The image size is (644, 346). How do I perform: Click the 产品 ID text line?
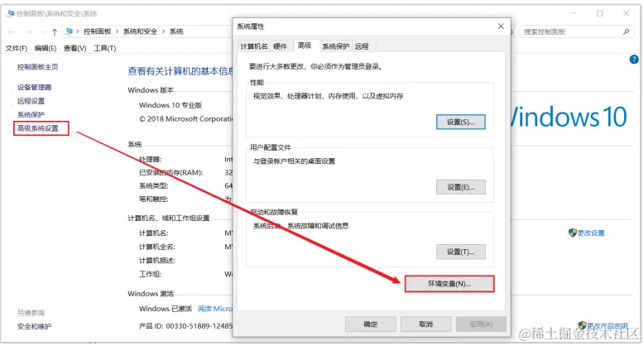(185, 326)
